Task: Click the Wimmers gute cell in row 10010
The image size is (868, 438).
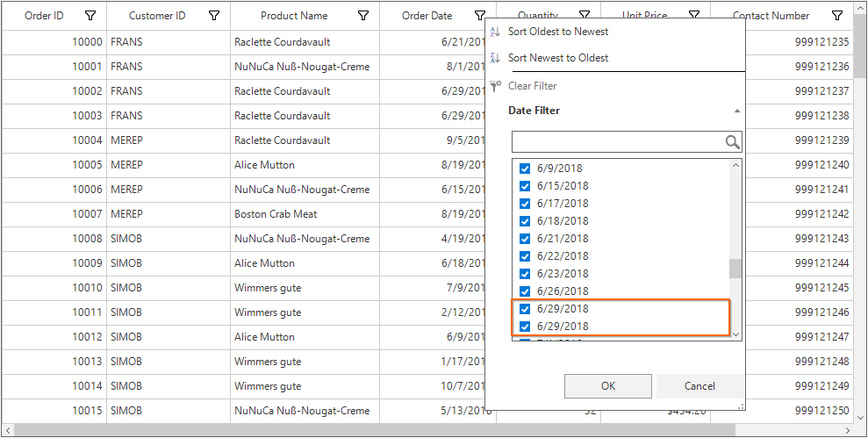Action: (305, 288)
